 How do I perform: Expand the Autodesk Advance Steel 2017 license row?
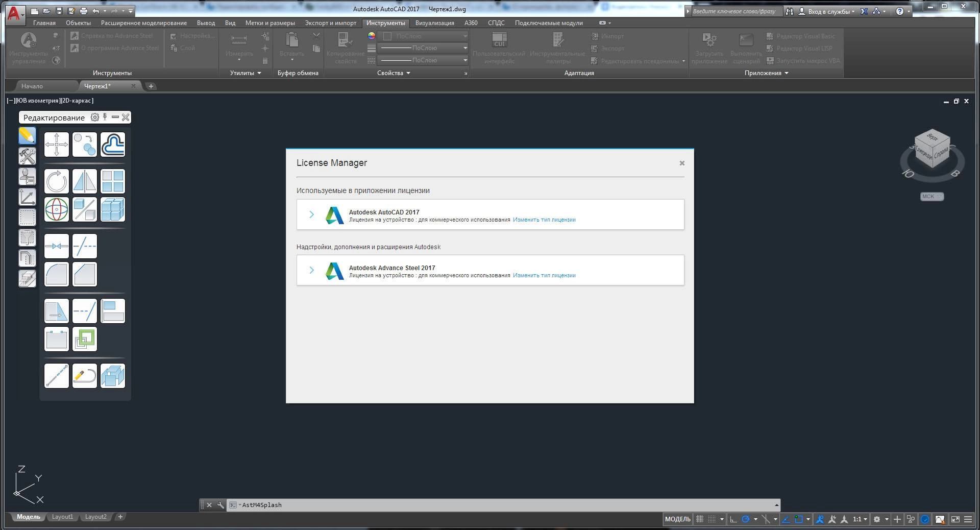click(311, 270)
